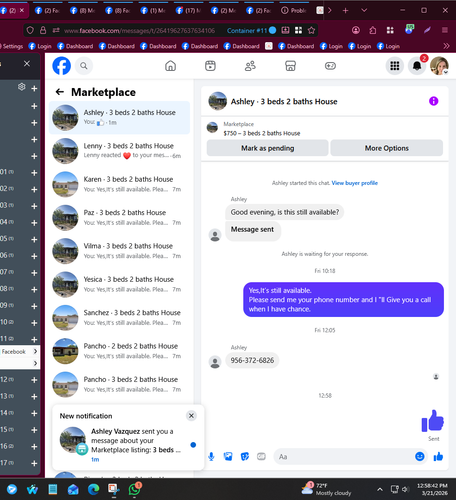The image size is (456, 500).
Task: Open Microsoft Edge from the taskbar
Action: click(94, 489)
